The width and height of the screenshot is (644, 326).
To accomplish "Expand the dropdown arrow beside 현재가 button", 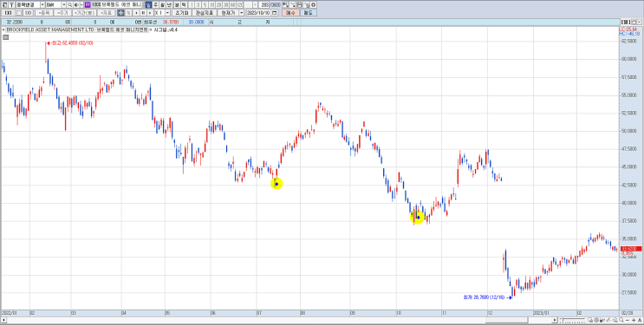I will [x=242, y=13].
